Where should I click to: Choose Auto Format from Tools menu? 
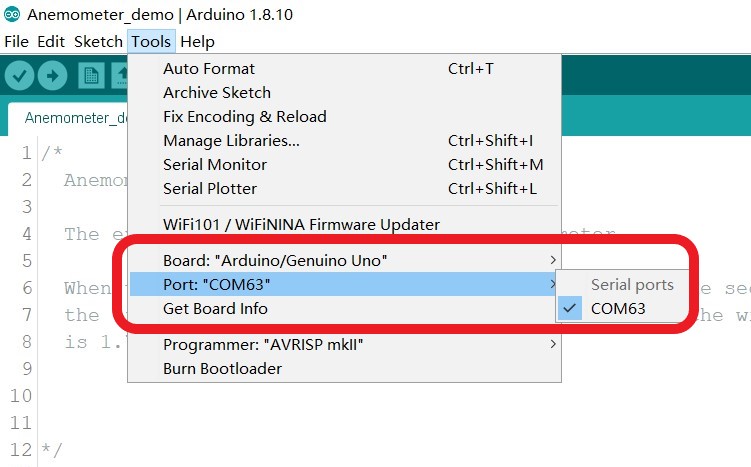(x=344, y=68)
